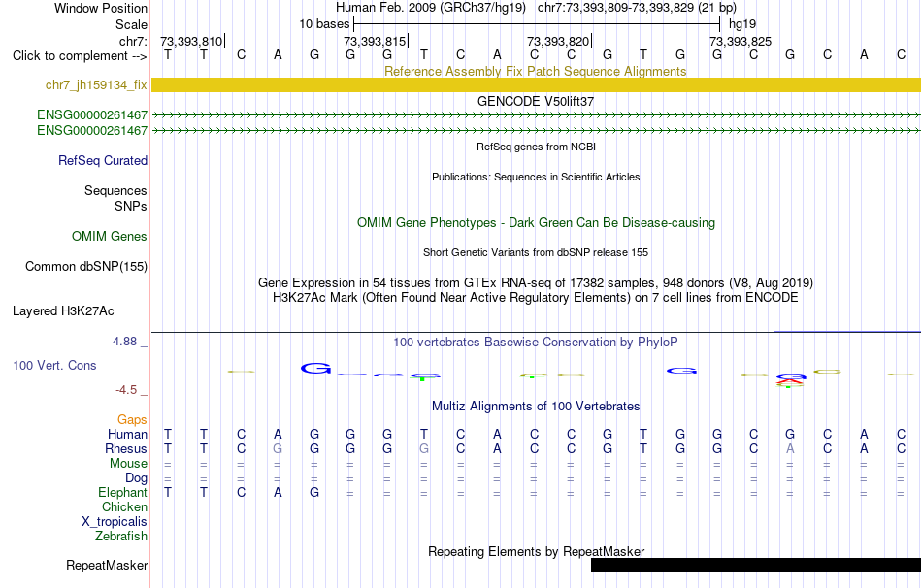
Task: Click the Scale label
Action: [x=131, y=24]
